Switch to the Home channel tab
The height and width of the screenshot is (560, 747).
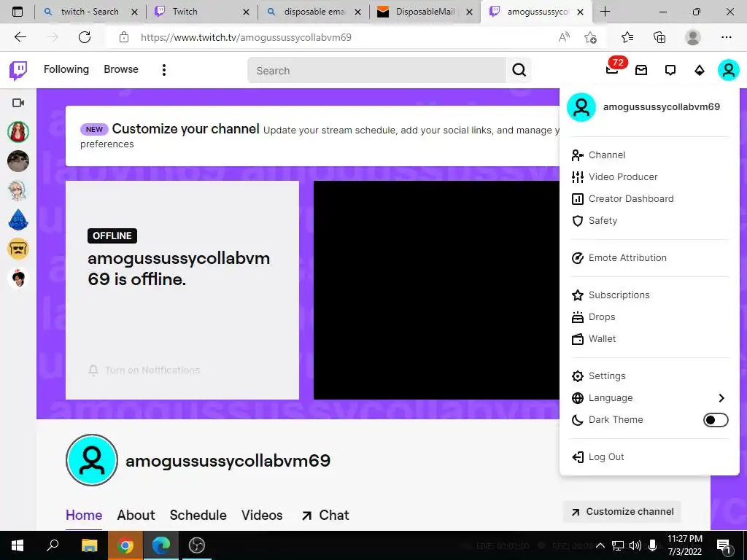tap(84, 515)
